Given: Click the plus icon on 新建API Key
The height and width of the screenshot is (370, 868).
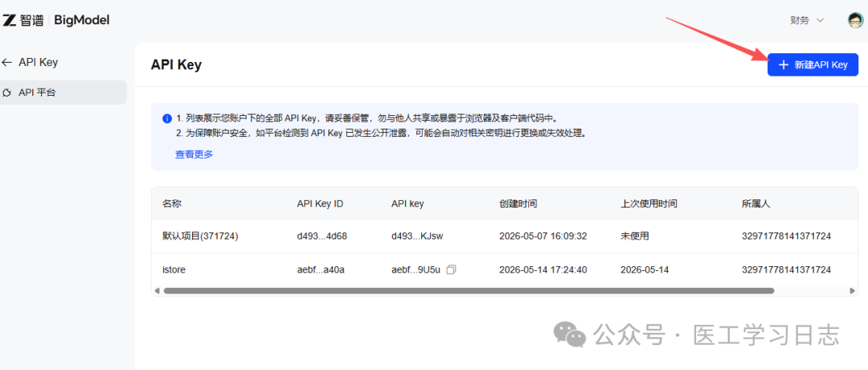Looking at the screenshot, I should [784, 65].
